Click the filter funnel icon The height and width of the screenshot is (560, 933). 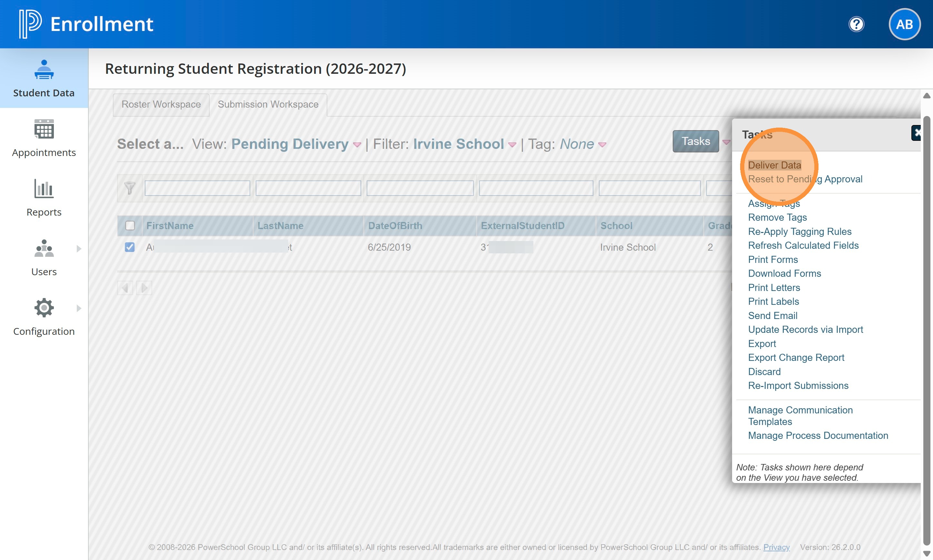[x=130, y=188]
